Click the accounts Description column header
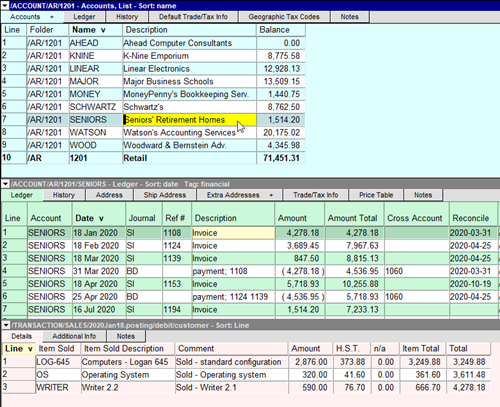Screen dimensions: 500x407 click(x=189, y=30)
